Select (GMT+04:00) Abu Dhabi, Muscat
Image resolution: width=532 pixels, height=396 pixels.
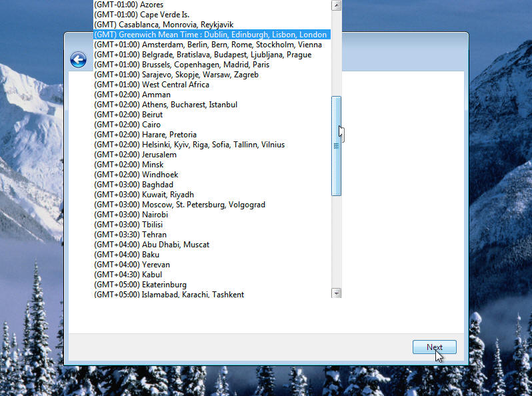[x=212, y=245]
